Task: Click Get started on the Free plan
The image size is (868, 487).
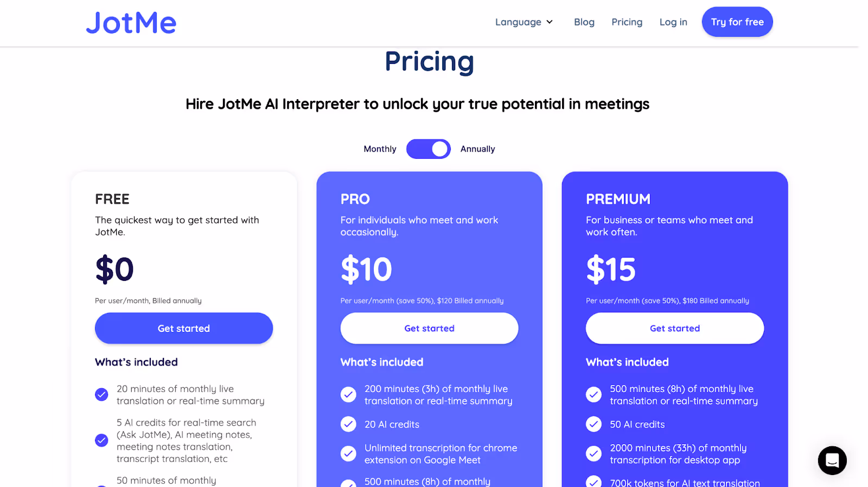Action: point(183,328)
